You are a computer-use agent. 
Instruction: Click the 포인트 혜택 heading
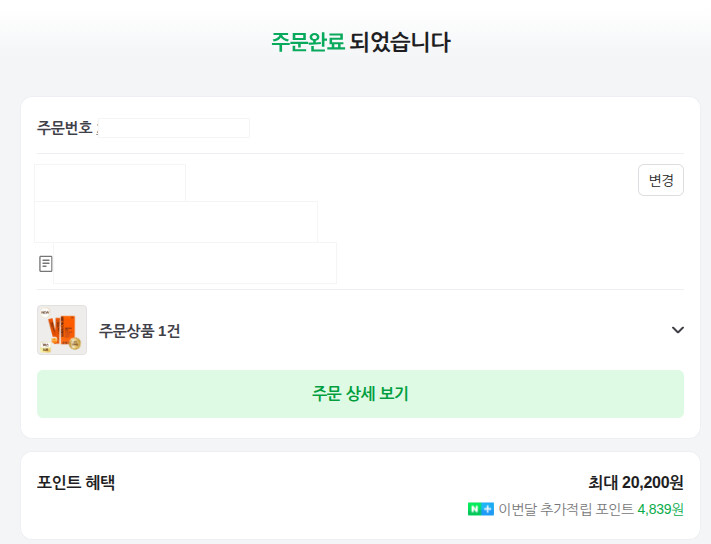[76, 482]
